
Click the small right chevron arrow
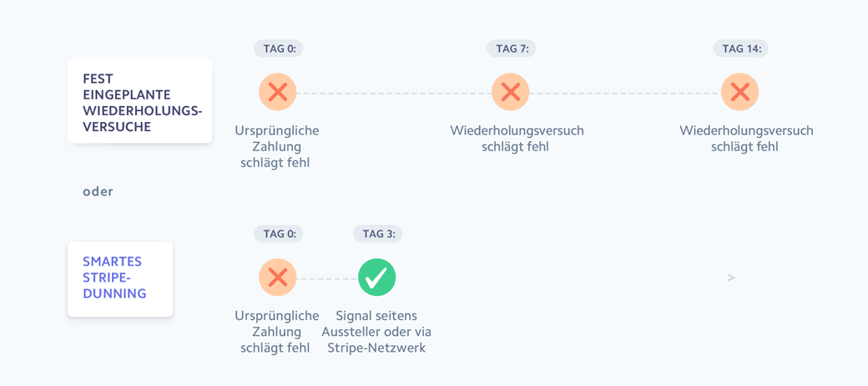point(731,277)
